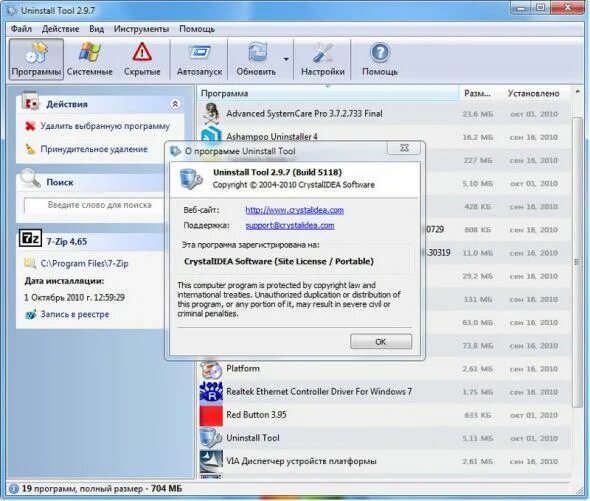This screenshot has width=590, height=501.
Task: Collapse the Действия panel chevron
Action: click(175, 104)
